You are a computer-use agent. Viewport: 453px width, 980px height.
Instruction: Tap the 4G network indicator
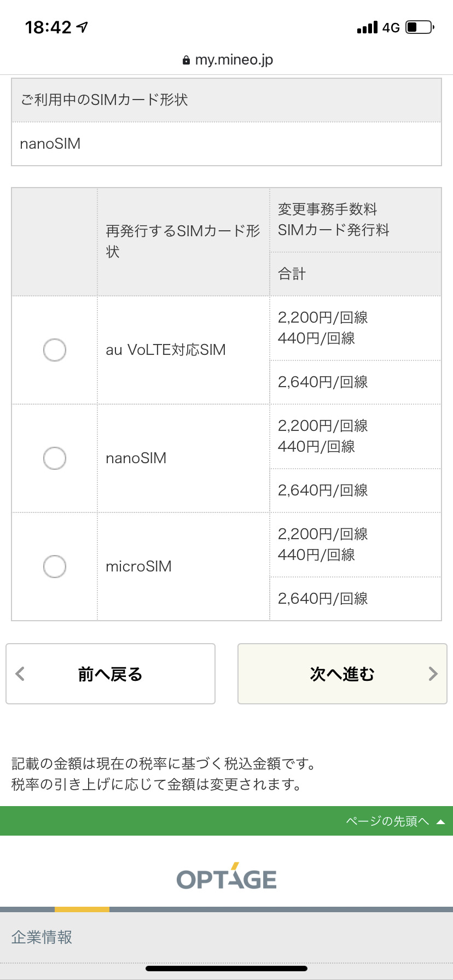pyautogui.click(x=391, y=27)
